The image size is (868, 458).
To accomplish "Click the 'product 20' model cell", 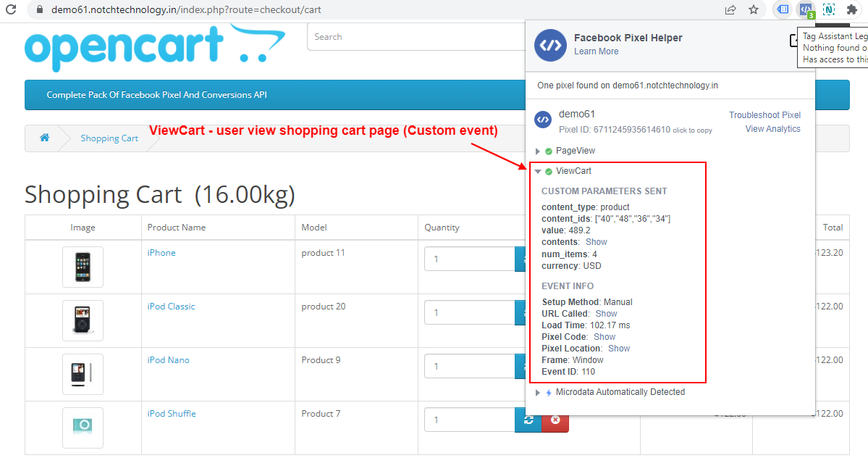I will (324, 307).
